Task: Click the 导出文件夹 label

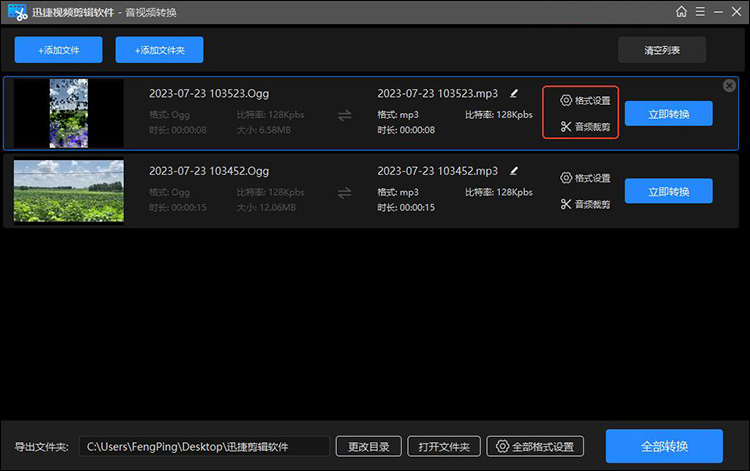Action: click(x=41, y=447)
